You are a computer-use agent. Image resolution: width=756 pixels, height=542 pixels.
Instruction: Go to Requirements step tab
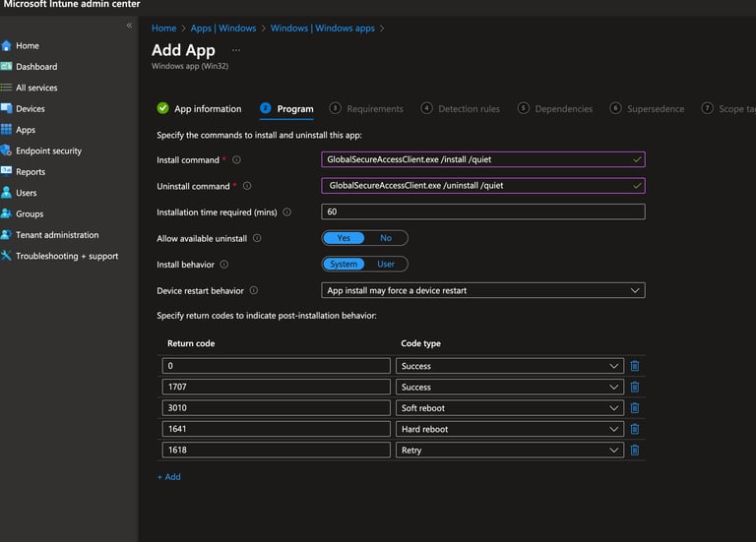coord(366,109)
